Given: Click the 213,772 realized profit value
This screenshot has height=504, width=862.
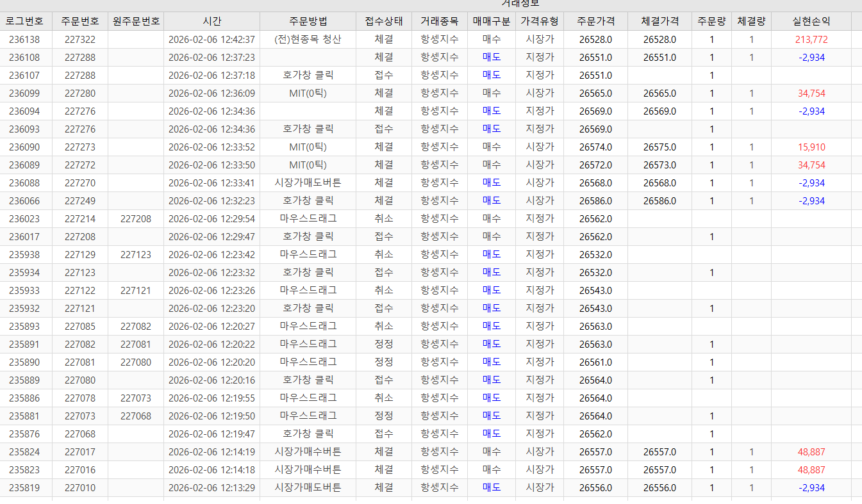Looking at the screenshot, I should [811, 39].
